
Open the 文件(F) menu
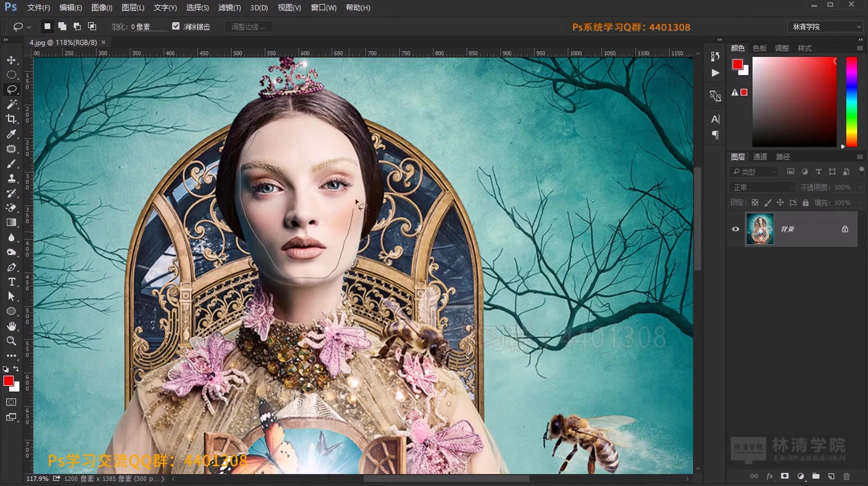click(39, 8)
